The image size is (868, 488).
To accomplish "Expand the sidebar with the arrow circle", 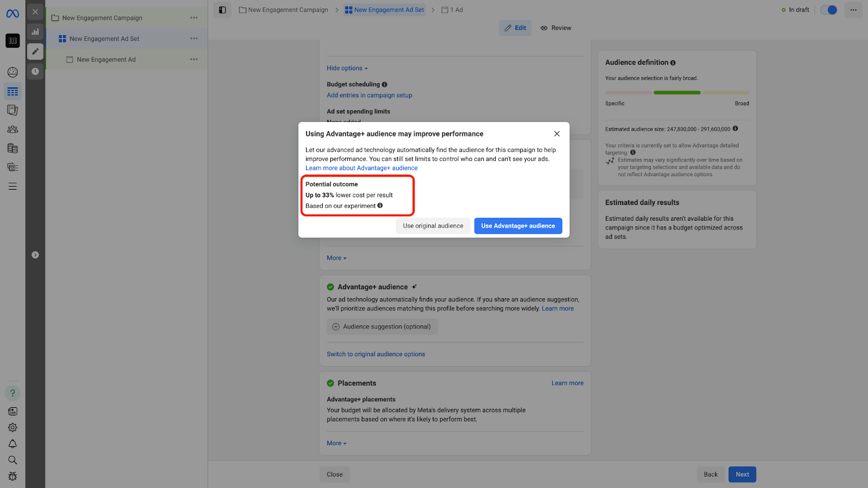I will (x=35, y=255).
